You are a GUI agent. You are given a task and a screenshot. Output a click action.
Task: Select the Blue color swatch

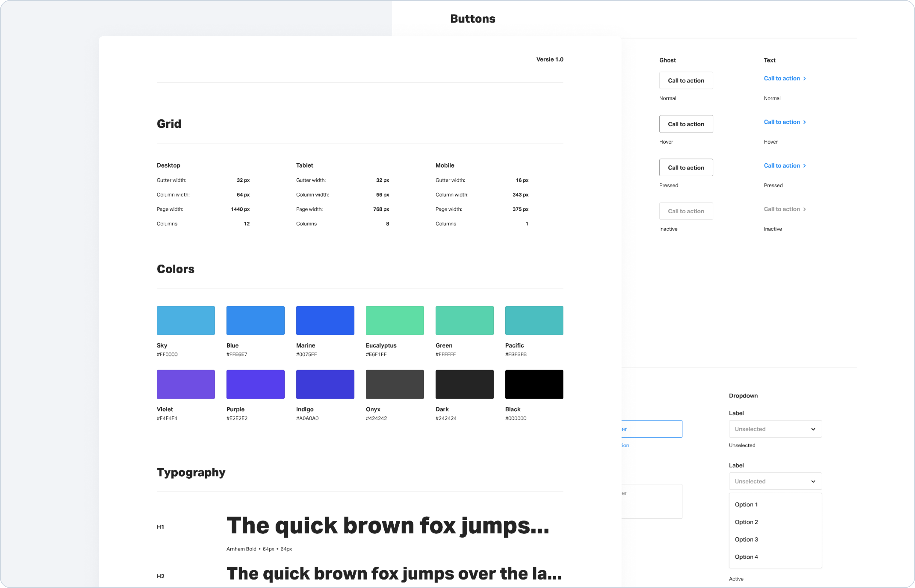[256, 321]
